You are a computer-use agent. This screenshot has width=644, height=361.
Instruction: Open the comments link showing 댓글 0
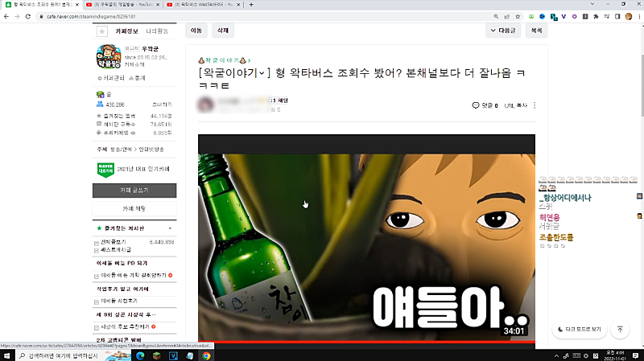click(485, 105)
